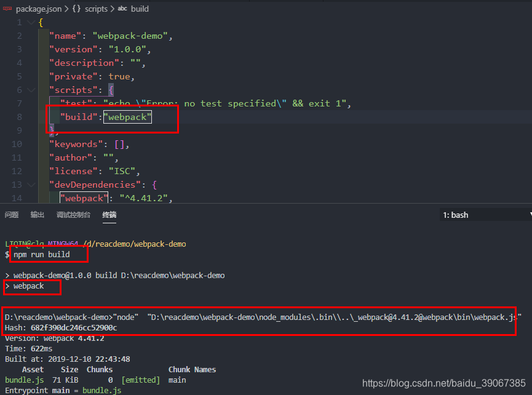This screenshot has width=532, height=395.
Task: Click the true value on line 5
Action: coord(119,77)
